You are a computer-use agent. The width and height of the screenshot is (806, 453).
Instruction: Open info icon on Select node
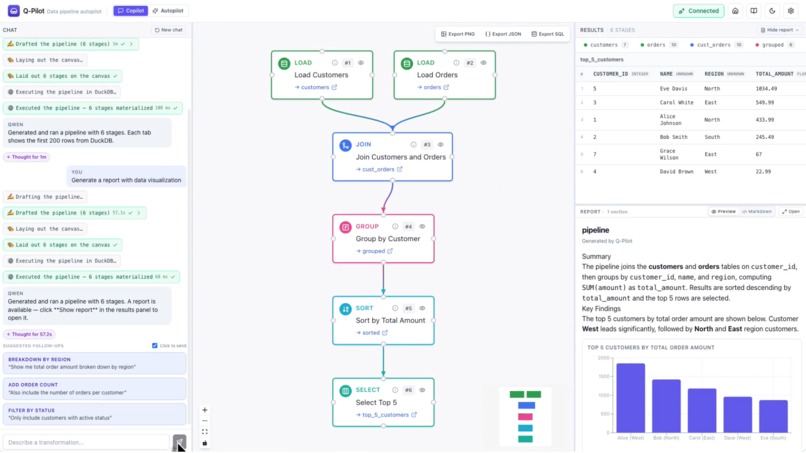tap(395, 390)
